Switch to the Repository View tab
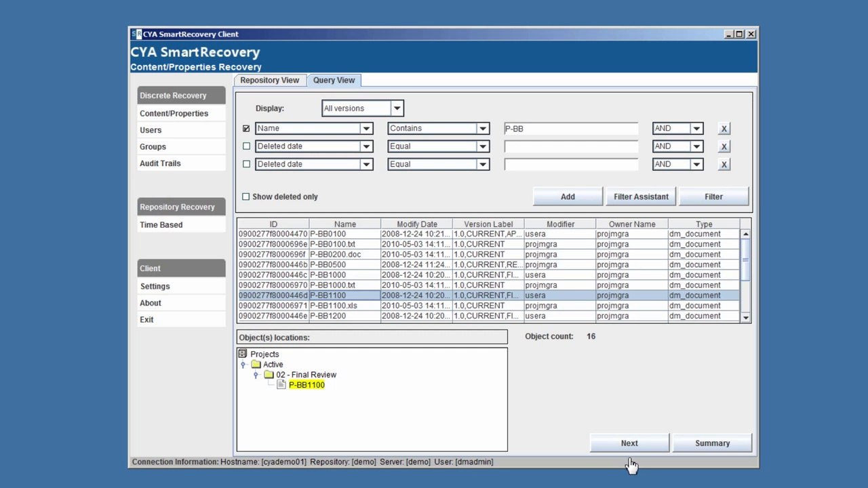The image size is (868, 488). pyautogui.click(x=269, y=80)
